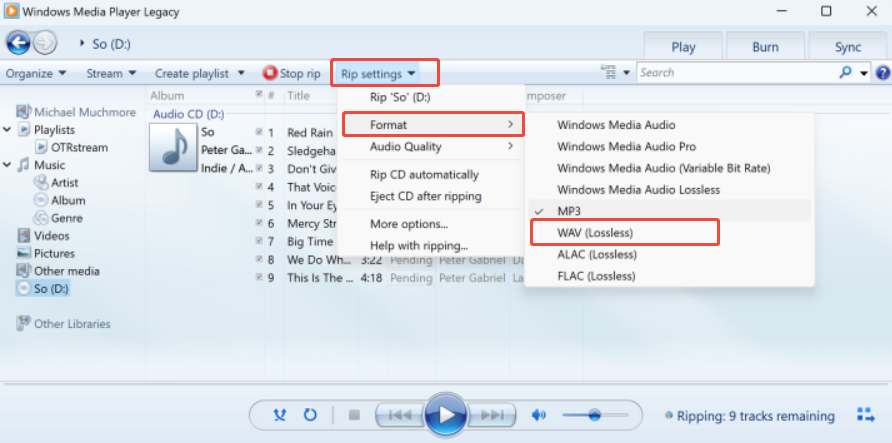Turn on repeat in playback controls
The height and width of the screenshot is (443, 892).
pyautogui.click(x=310, y=415)
